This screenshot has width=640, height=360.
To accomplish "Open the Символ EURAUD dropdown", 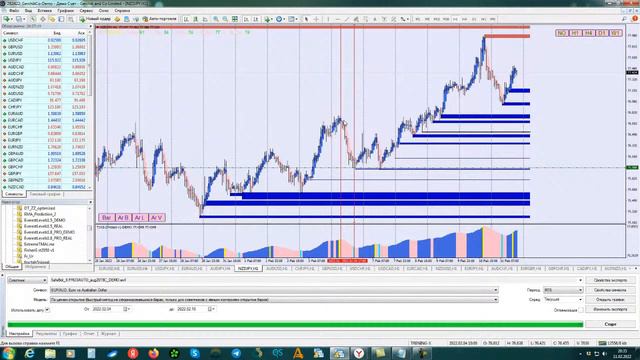I will 274,290.
